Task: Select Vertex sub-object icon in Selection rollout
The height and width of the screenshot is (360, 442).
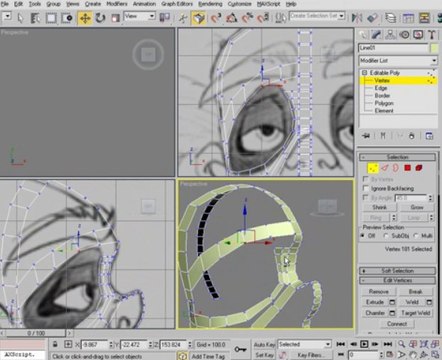Action: (x=373, y=168)
